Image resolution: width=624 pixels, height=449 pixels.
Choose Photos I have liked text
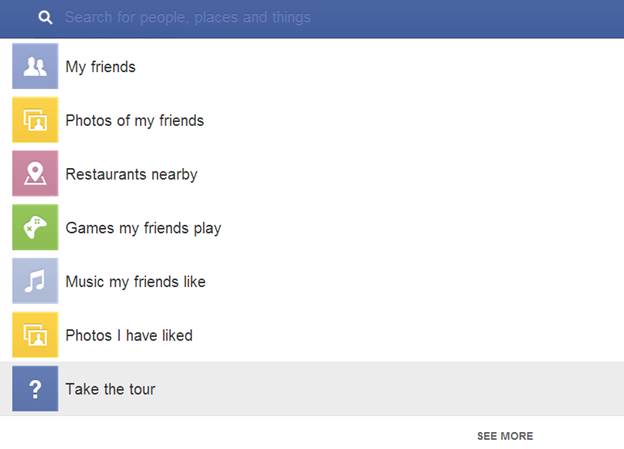tap(129, 336)
